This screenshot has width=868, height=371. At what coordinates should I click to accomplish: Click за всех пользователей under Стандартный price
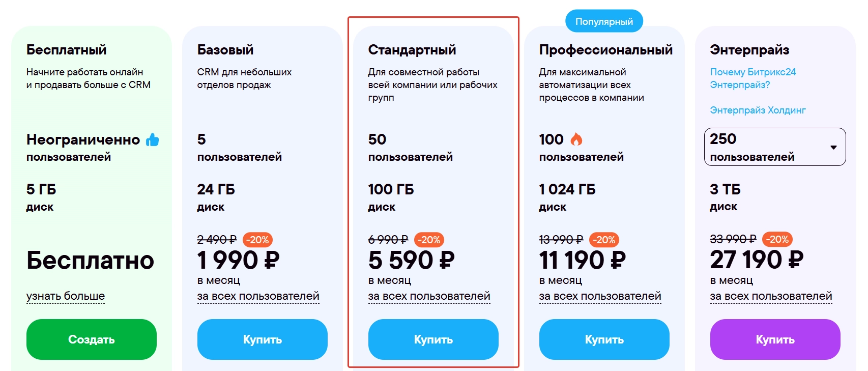tap(429, 296)
